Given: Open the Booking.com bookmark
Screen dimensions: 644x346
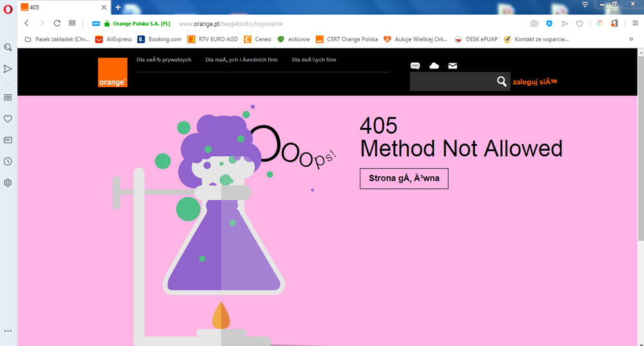Looking at the screenshot, I should (x=159, y=39).
